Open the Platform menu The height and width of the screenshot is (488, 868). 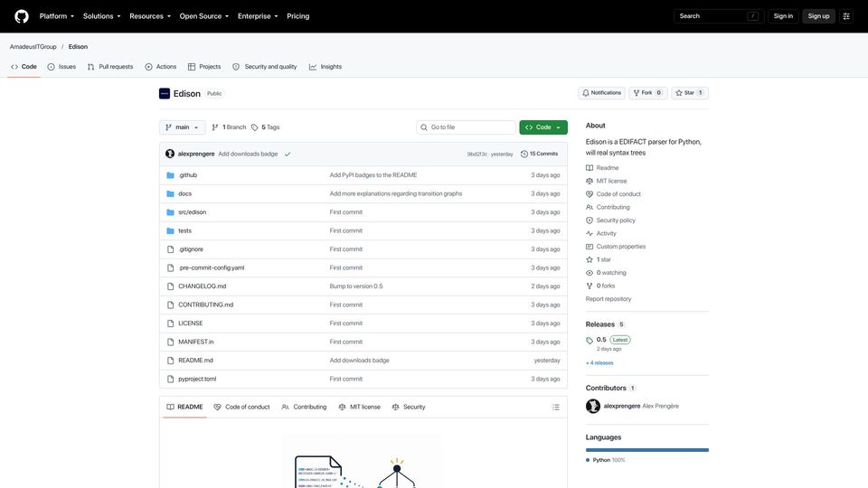(x=56, y=16)
